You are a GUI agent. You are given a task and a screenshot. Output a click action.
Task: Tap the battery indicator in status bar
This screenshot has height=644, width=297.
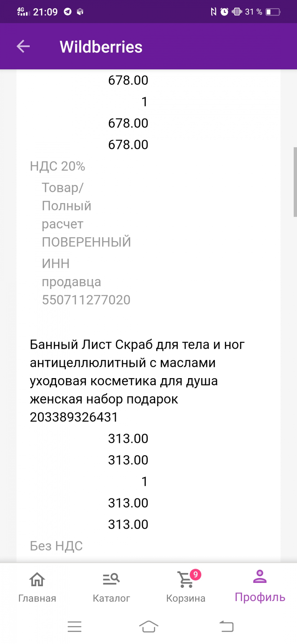273,12
